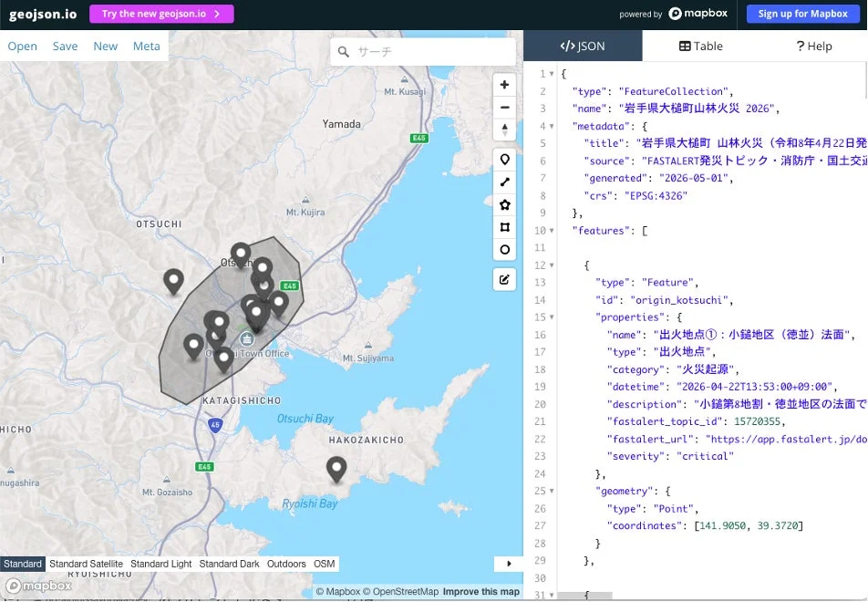
Task: Switch to Standard Satellite map style
Action: tap(86, 564)
